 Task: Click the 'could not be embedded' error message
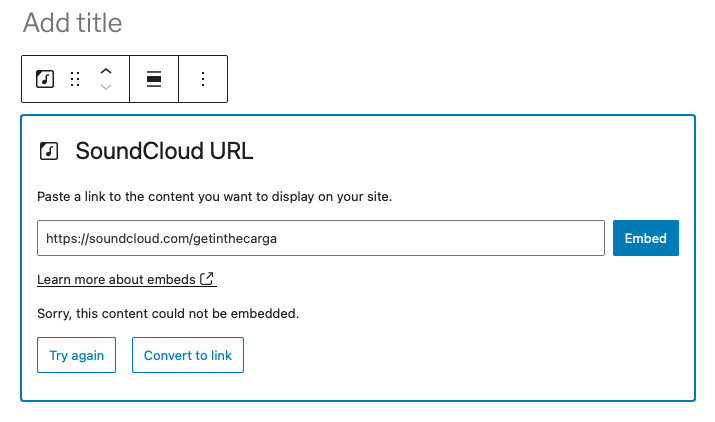[167, 313]
